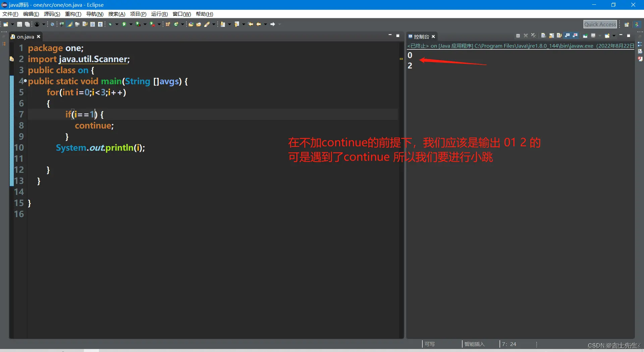Open dropdown arrow beside Run button
644x352 pixels.
tap(131, 24)
